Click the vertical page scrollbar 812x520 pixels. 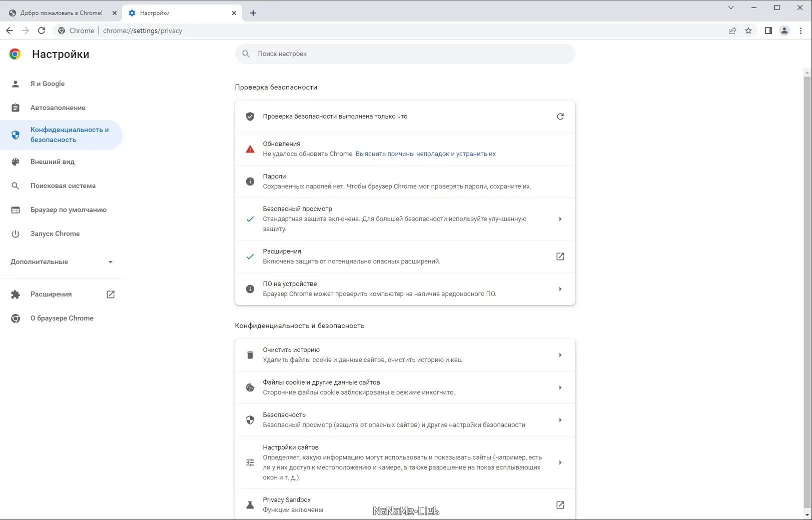[x=806, y=290]
